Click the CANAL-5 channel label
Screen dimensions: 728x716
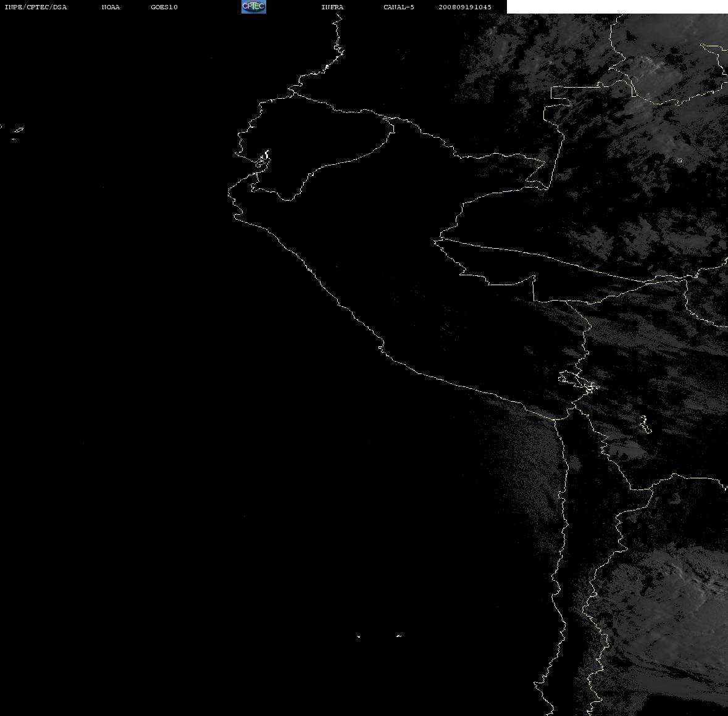(x=399, y=7)
